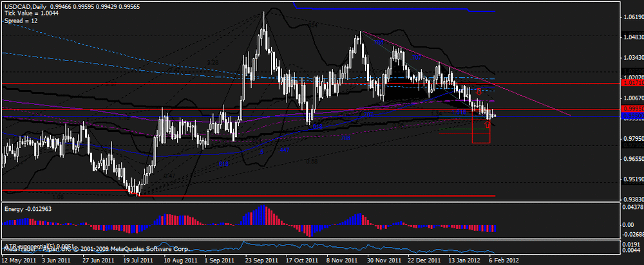Click the 0.96550 price scale label
Viewport: 644px width, 265px height.
[633, 158]
